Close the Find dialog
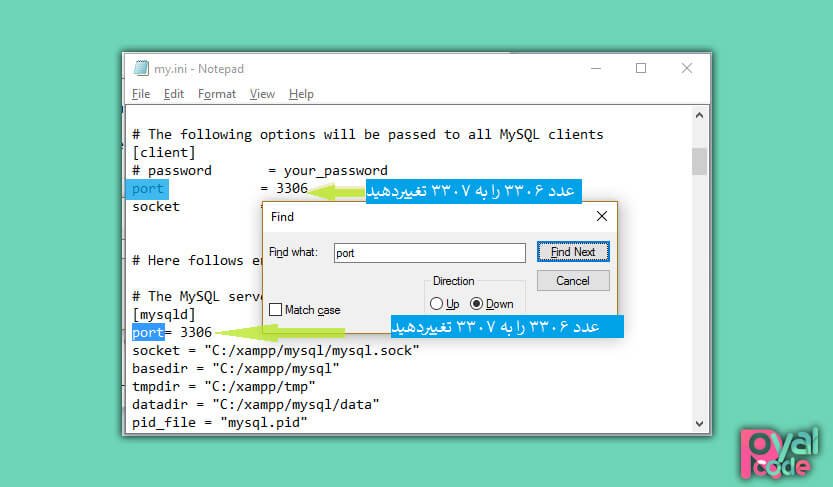The width and height of the screenshot is (833, 487). coord(601,216)
